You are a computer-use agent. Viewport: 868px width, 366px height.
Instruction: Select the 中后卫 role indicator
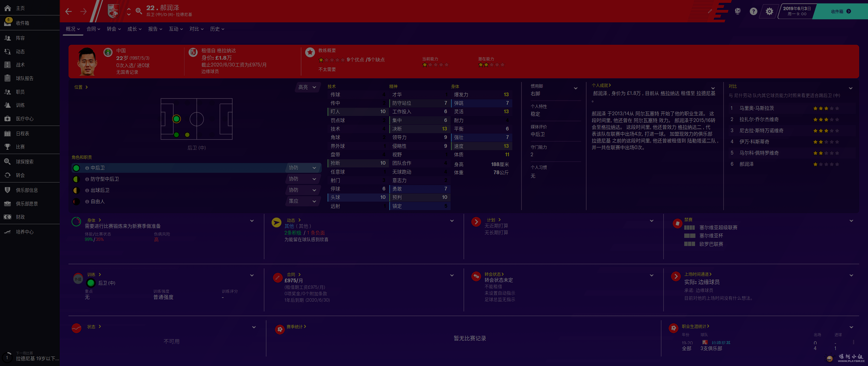[x=76, y=168]
